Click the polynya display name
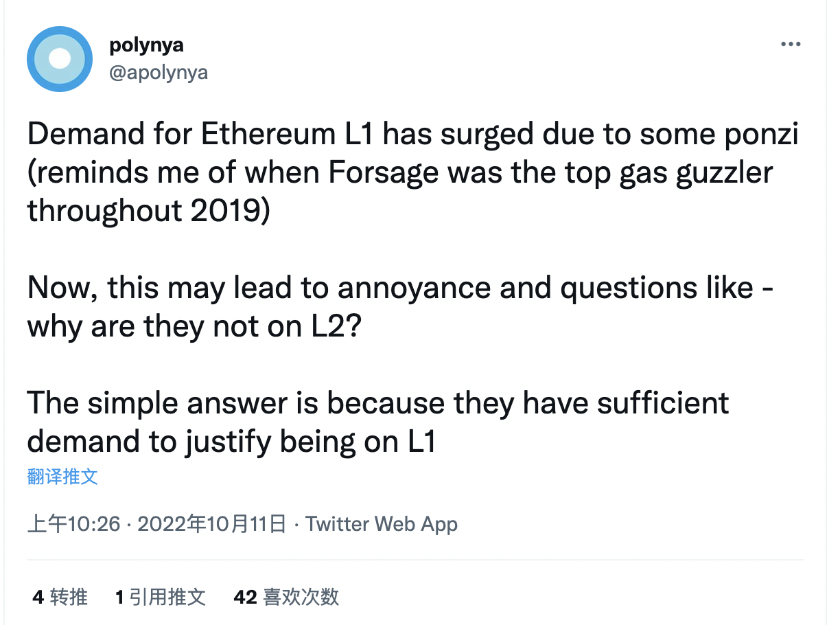 tap(147, 46)
